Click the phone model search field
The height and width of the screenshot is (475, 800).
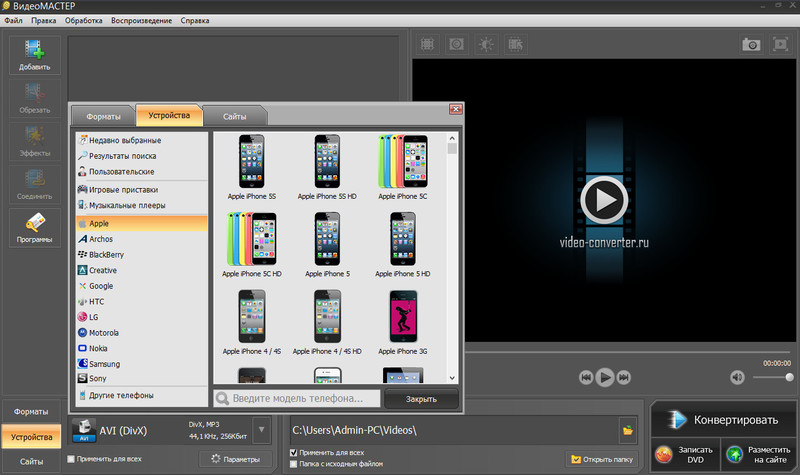coord(297,398)
